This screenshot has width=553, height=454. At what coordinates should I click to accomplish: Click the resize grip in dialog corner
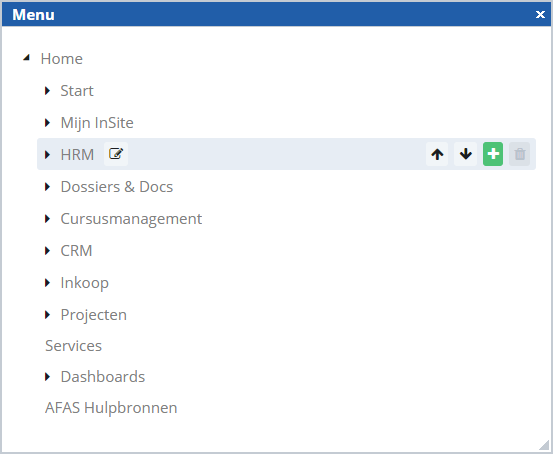click(545, 445)
